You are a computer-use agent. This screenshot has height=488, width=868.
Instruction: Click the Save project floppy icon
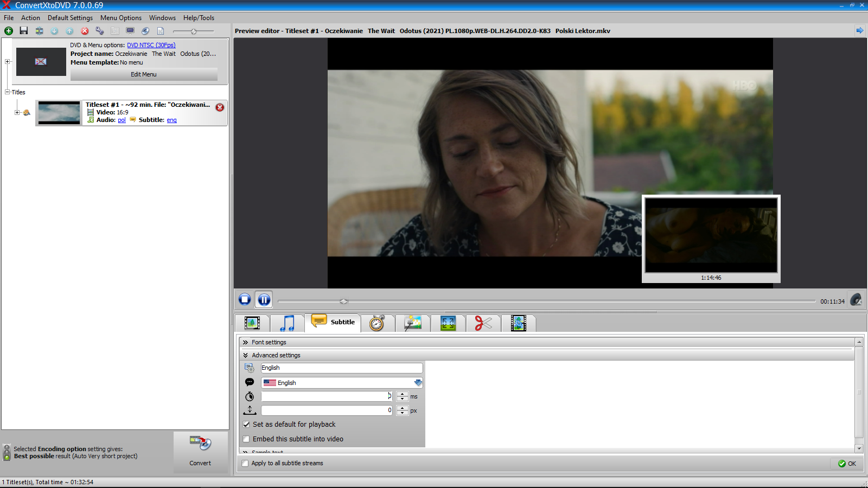tap(24, 31)
